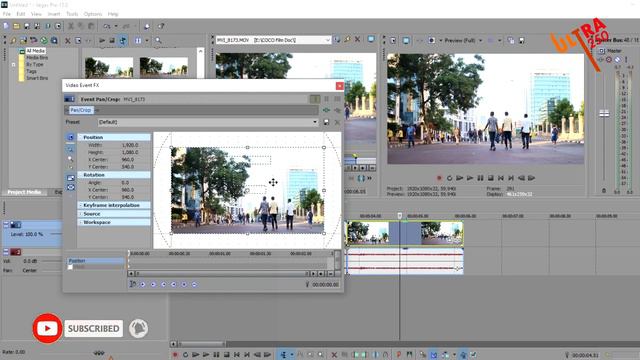Viewport: 640px width, 360px height.
Task: Click the Cut scissors icon in main toolbar
Action: click(71, 26)
